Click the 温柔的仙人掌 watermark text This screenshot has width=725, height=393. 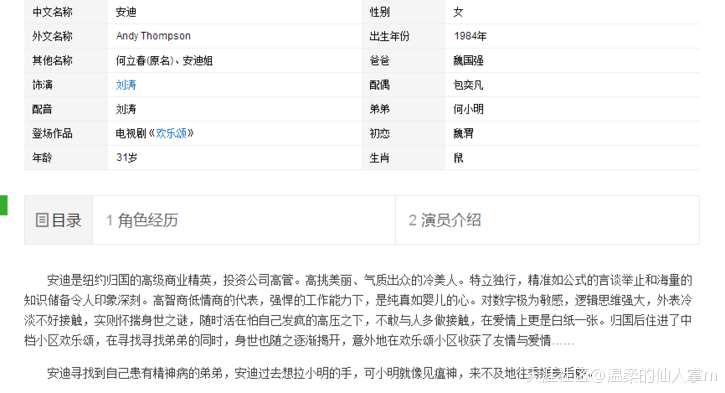point(655,375)
